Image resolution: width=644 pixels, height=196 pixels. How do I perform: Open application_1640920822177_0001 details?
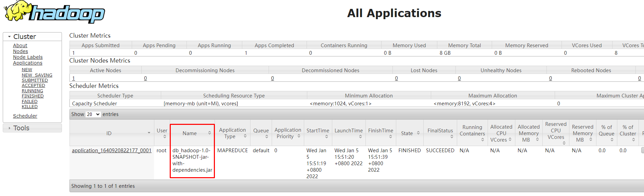[112, 151]
